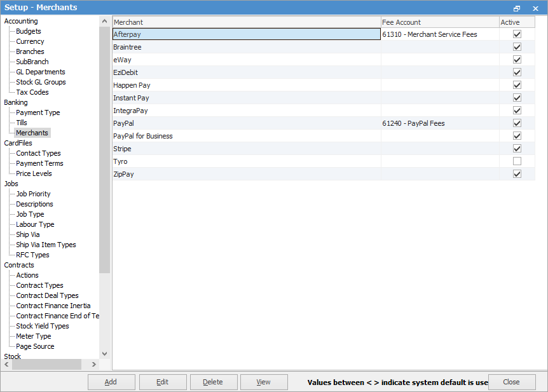Click the tree's left scroll arrow
Image resolution: width=548 pixels, height=392 pixels.
(6, 365)
